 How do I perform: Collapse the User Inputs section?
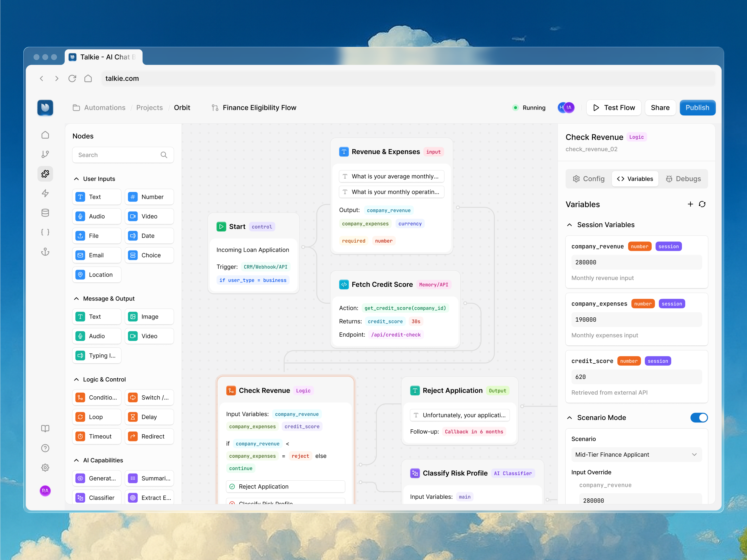tap(77, 179)
